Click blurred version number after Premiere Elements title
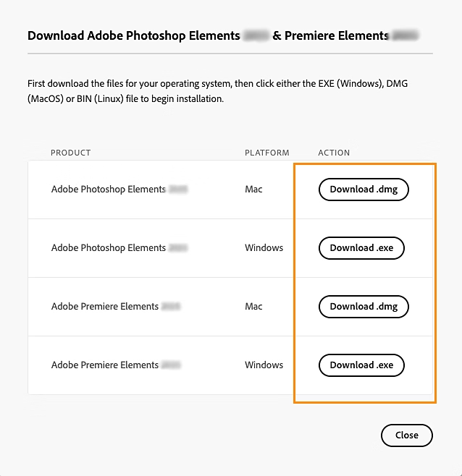 [x=406, y=35]
